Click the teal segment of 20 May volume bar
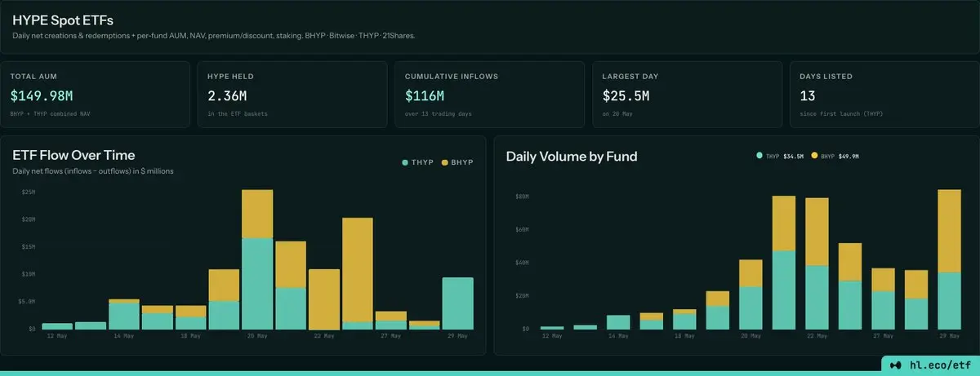 coord(751,308)
